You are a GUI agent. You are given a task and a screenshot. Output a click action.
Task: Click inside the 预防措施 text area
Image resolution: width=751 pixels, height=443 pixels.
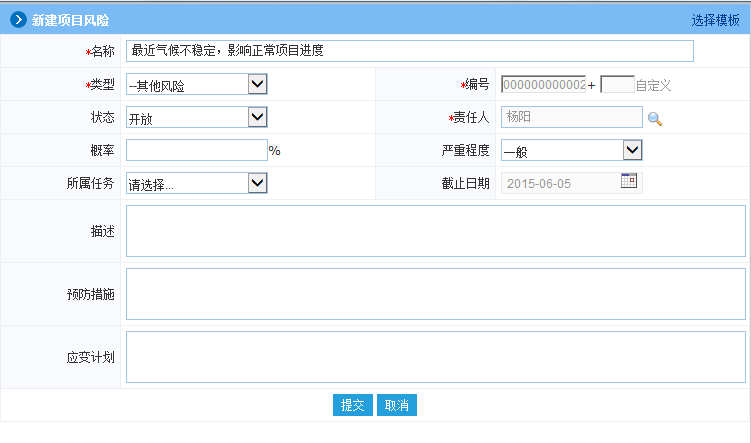tap(435, 294)
